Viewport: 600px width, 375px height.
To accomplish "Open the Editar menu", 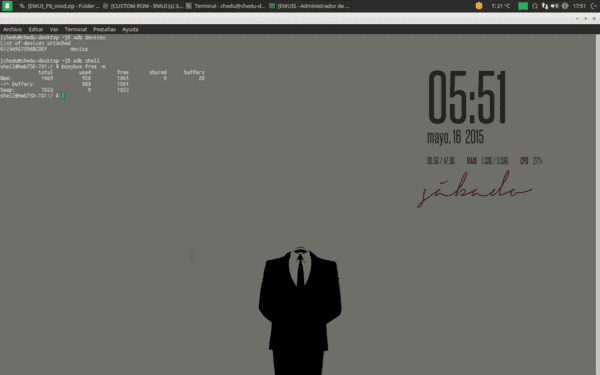I will coord(36,29).
